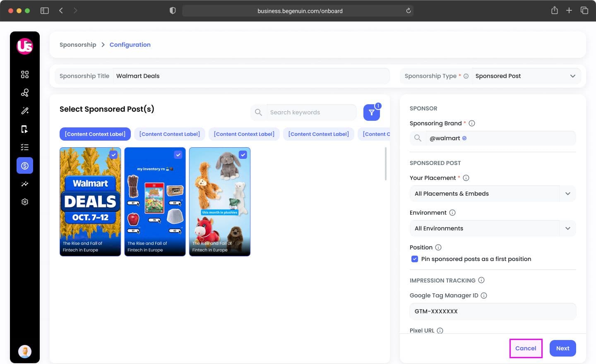
Task: Open the settings gear in sidebar
Action: pyautogui.click(x=25, y=202)
